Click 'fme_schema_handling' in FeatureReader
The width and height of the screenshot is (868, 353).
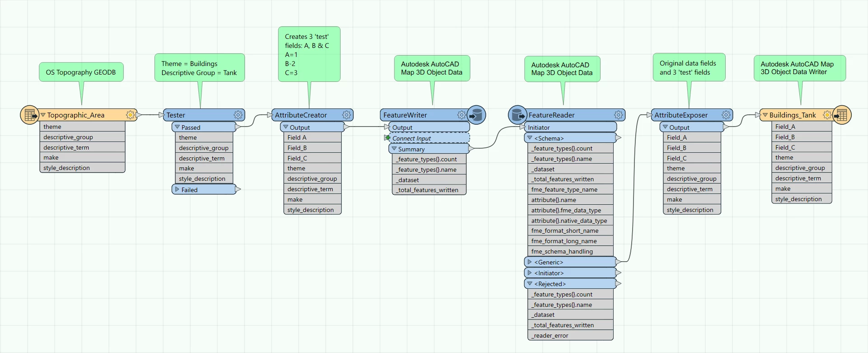tap(570, 251)
